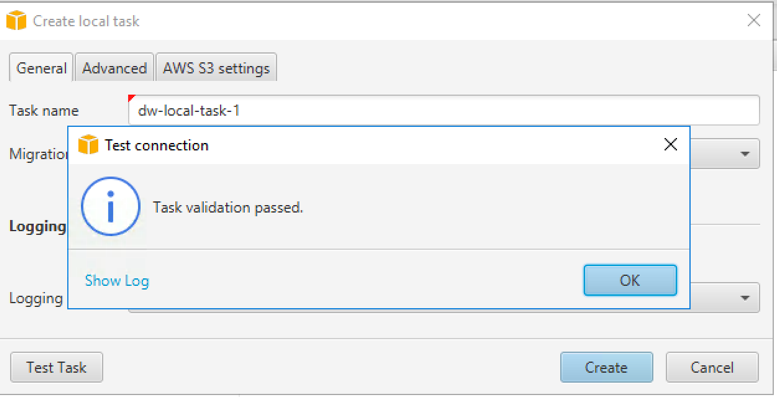Click the Test Task button
Screen dimensions: 777x397
[x=56, y=367]
